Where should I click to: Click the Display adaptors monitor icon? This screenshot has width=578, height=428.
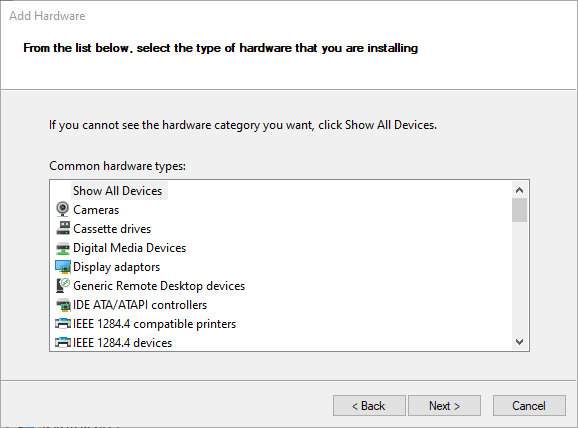[63, 267]
